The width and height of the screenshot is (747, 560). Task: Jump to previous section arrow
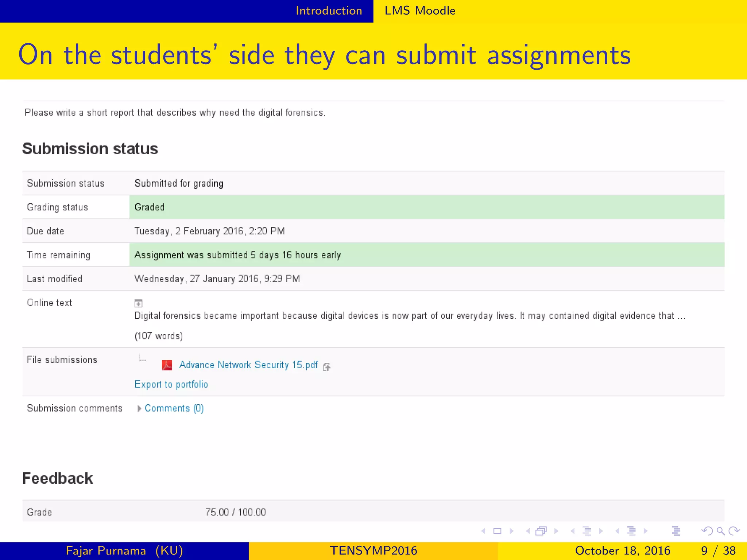click(x=617, y=531)
